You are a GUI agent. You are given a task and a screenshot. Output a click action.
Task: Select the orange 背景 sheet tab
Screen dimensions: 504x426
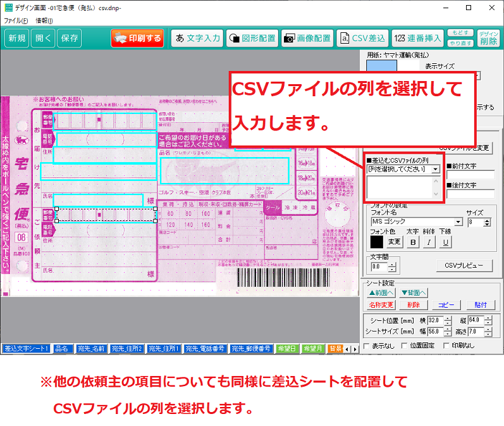335,349
